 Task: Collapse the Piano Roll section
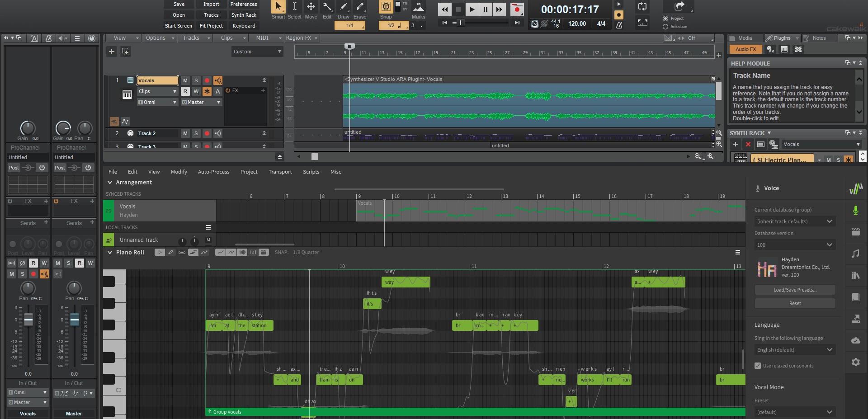click(109, 252)
